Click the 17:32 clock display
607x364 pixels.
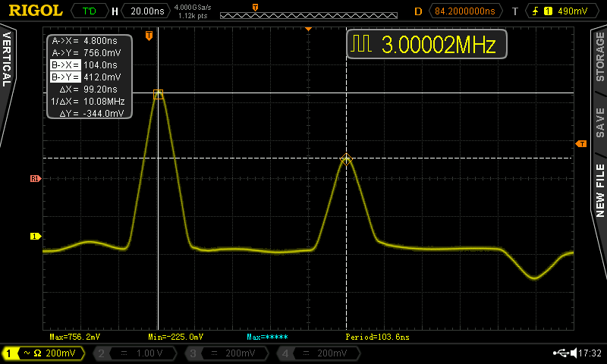(590, 353)
